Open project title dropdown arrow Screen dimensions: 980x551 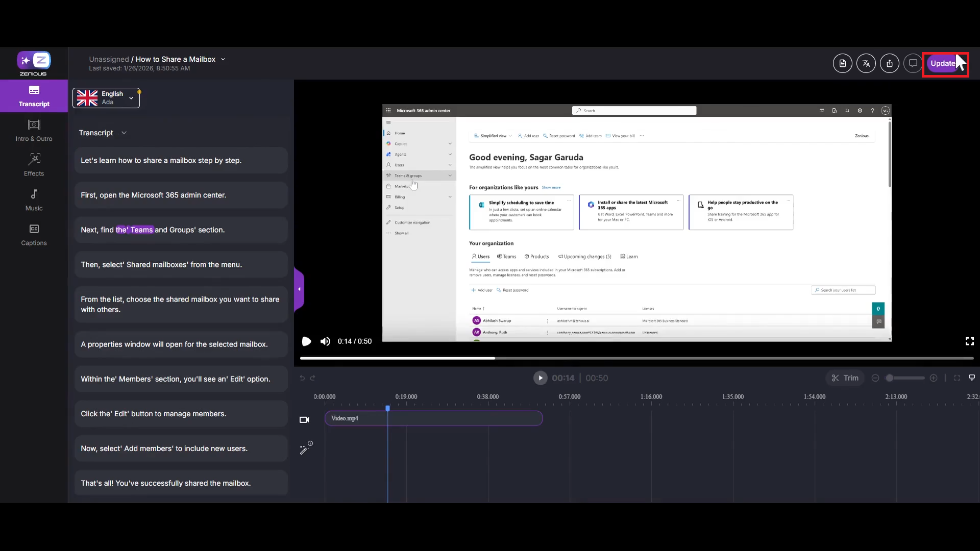tap(223, 59)
